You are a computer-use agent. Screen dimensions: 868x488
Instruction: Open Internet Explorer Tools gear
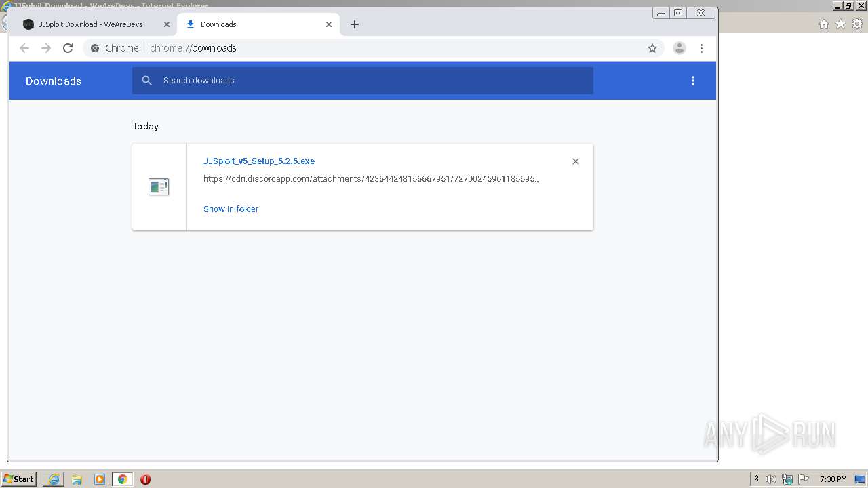click(x=857, y=24)
